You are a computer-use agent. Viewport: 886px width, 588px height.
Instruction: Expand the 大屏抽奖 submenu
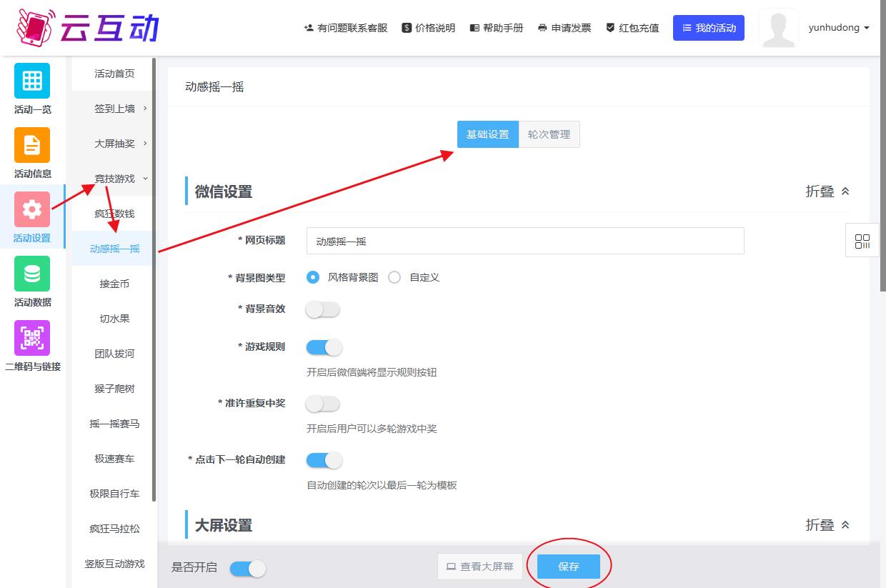[114, 144]
